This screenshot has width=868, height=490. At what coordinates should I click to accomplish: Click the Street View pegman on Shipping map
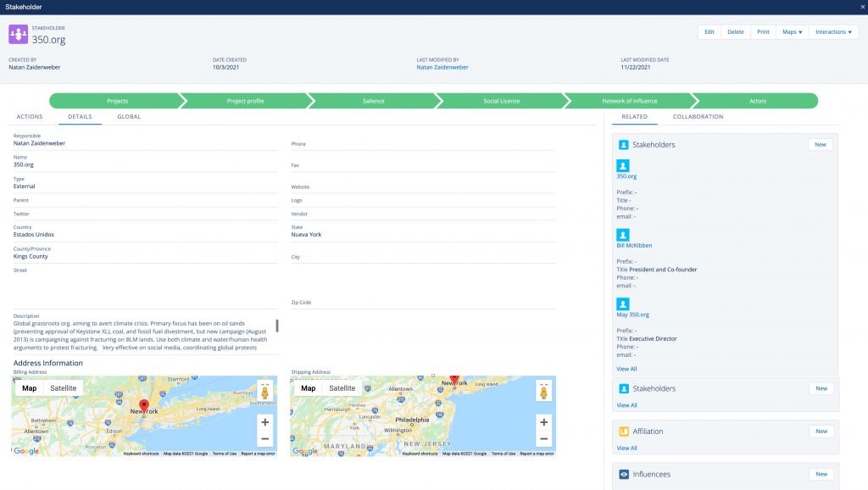[543, 392]
